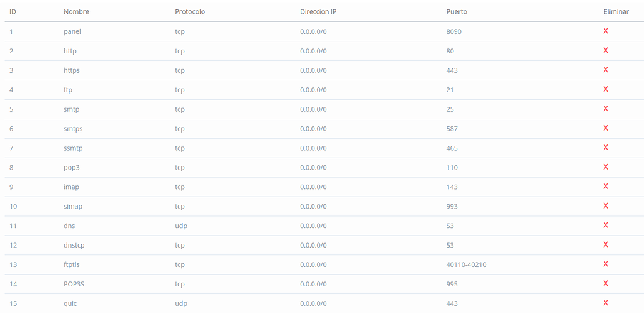This screenshot has height=321, width=644.
Task: Click the Puerto column header
Action: (x=457, y=12)
